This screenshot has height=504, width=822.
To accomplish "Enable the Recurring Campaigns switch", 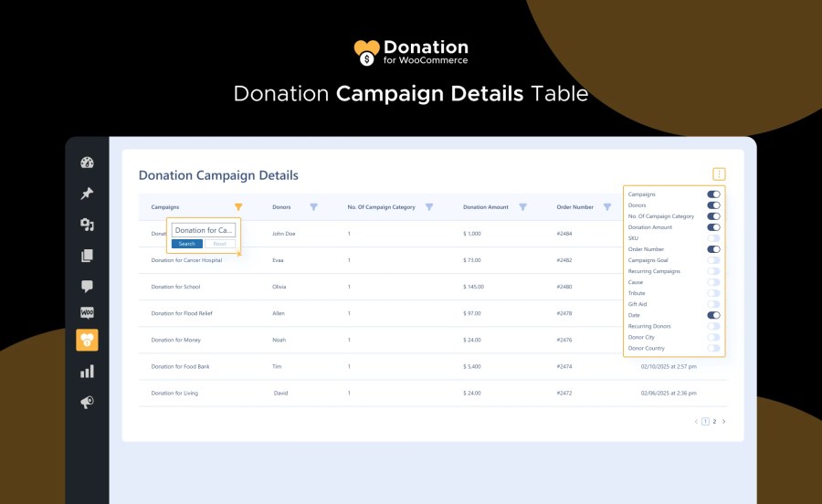I will tap(713, 271).
